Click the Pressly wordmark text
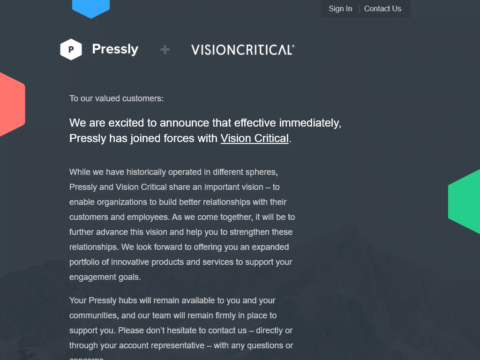The image size is (480, 360). (115, 49)
